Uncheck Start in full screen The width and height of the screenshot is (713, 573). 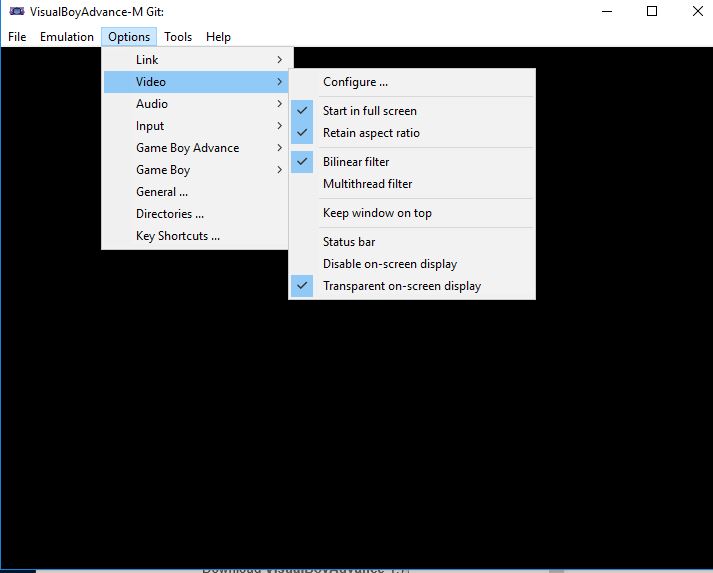412,111
